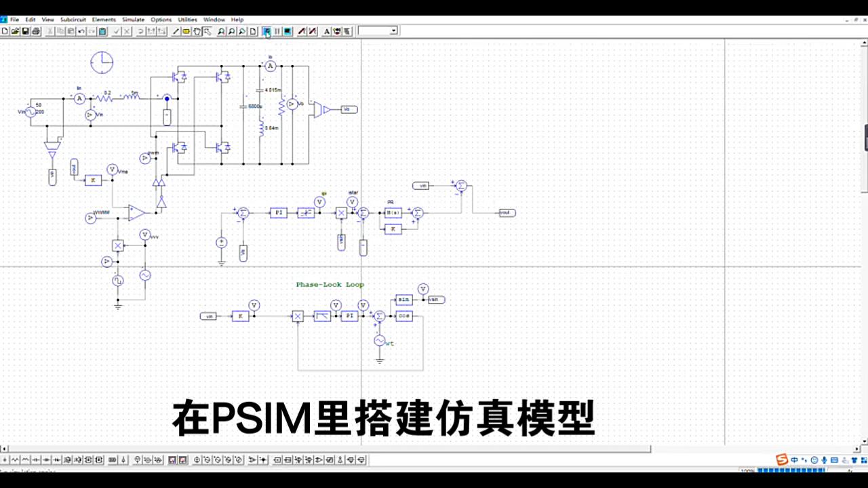Open the Sogou emoji panel
The height and width of the screenshot is (488, 868).
[x=814, y=460]
